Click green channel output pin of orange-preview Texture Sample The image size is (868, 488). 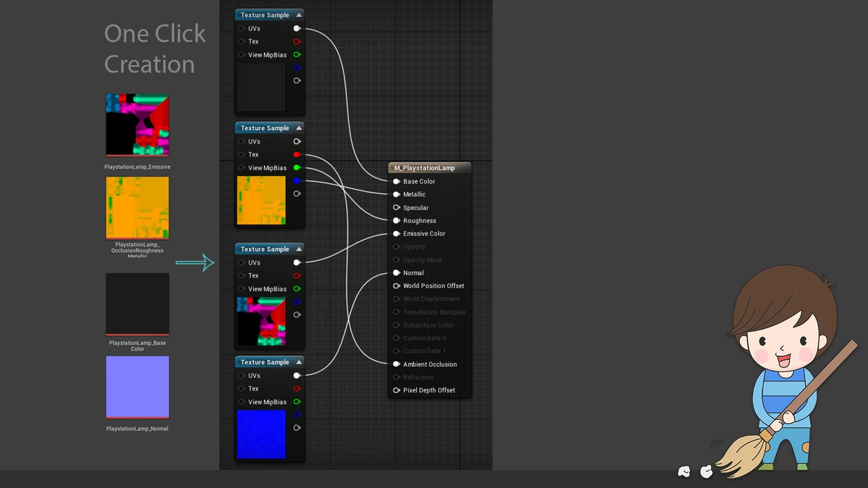[297, 167]
